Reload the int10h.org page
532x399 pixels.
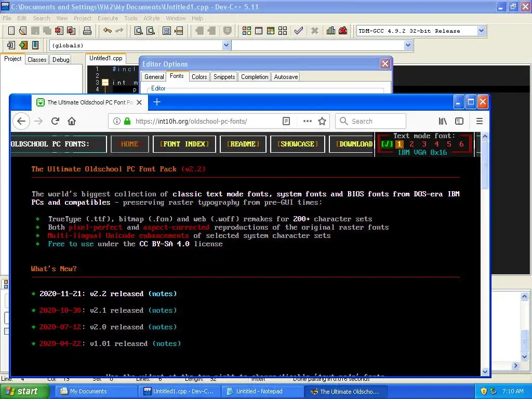pos(55,121)
